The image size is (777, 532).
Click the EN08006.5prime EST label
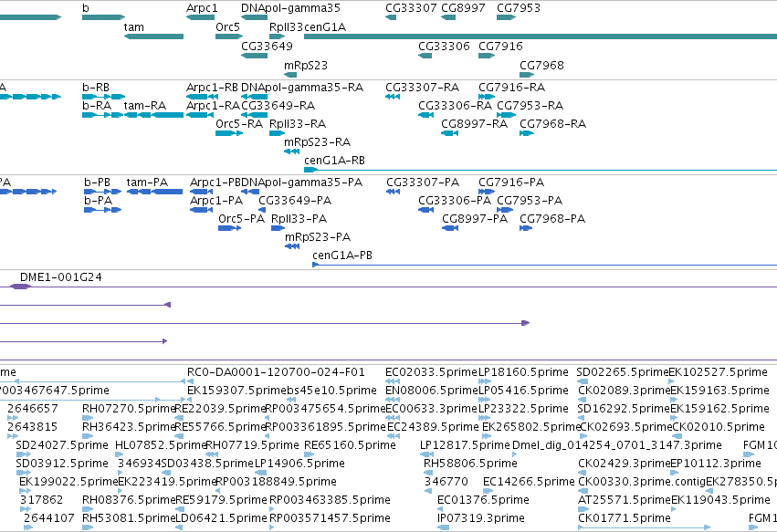[x=432, y=391]
